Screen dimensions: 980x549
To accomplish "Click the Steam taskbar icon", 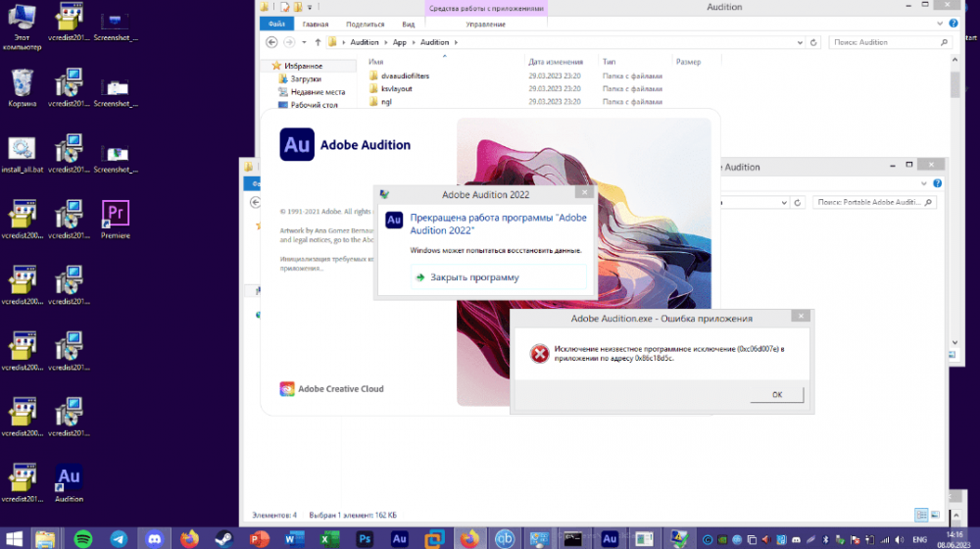I will click(224, 538).
